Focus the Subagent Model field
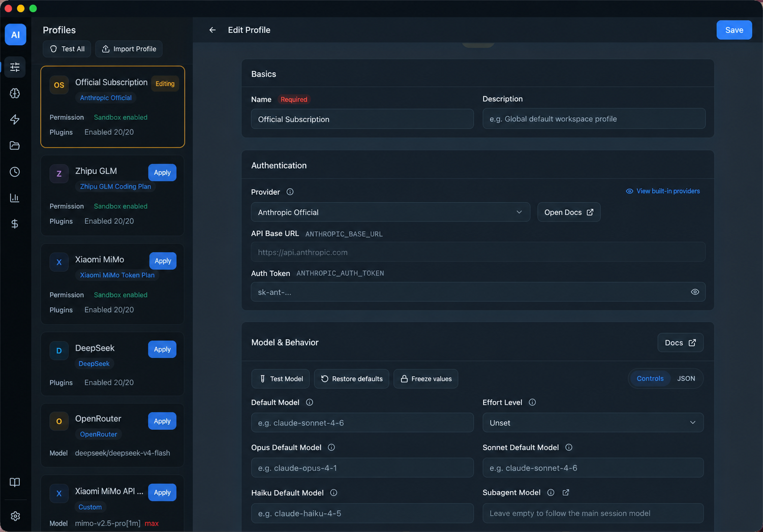763x532 pixels. click(593, 513)
